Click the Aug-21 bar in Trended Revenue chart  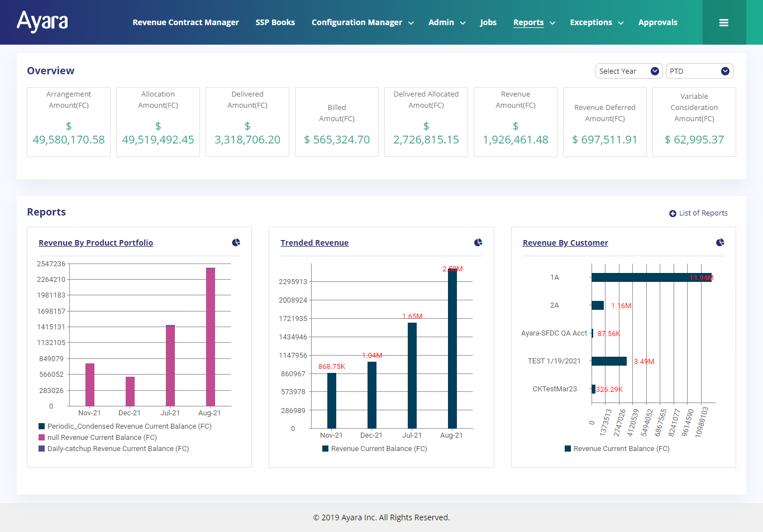pyautogui.click(x=452, y=349)
